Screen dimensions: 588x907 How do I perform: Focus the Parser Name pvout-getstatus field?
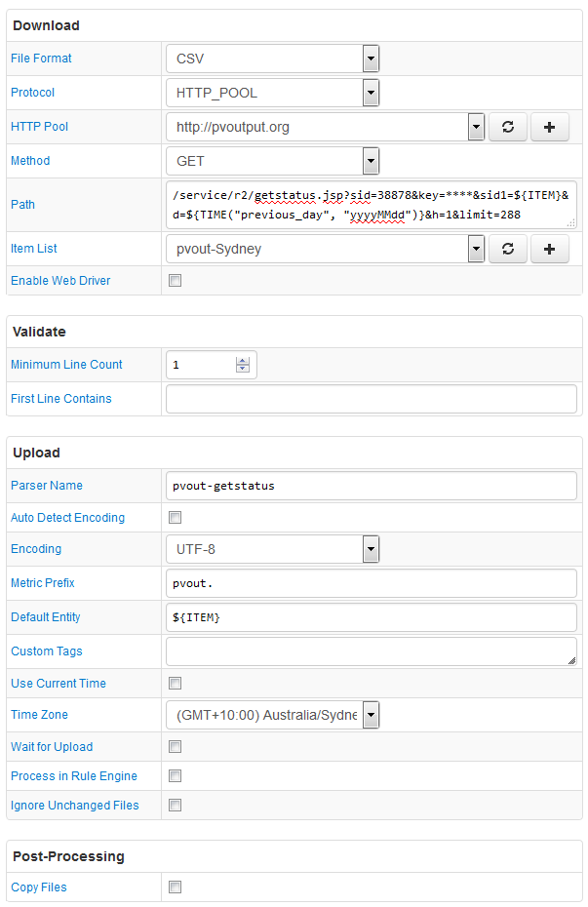pos(372,486)
